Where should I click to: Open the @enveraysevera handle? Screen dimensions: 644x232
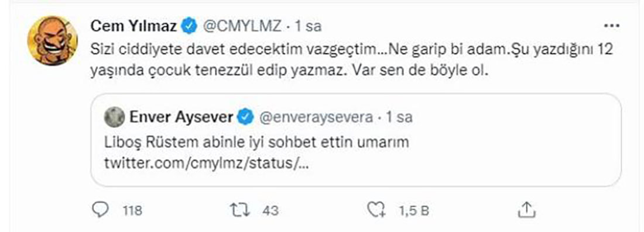316,118
